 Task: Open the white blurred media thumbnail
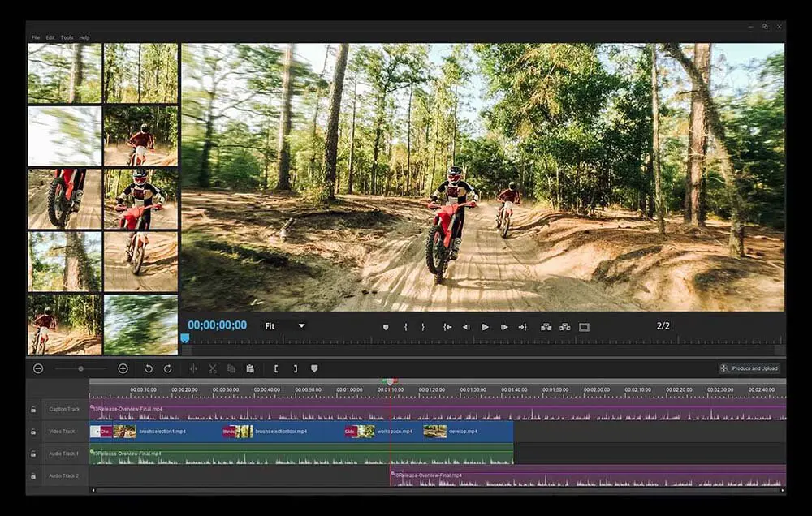(x=65, y=136)
